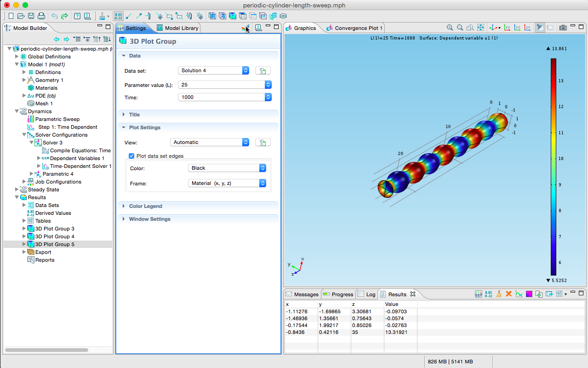Viewport: 588px width, 368px height.
Task: Switch to Model Library tab
Action: coord(177,28)
